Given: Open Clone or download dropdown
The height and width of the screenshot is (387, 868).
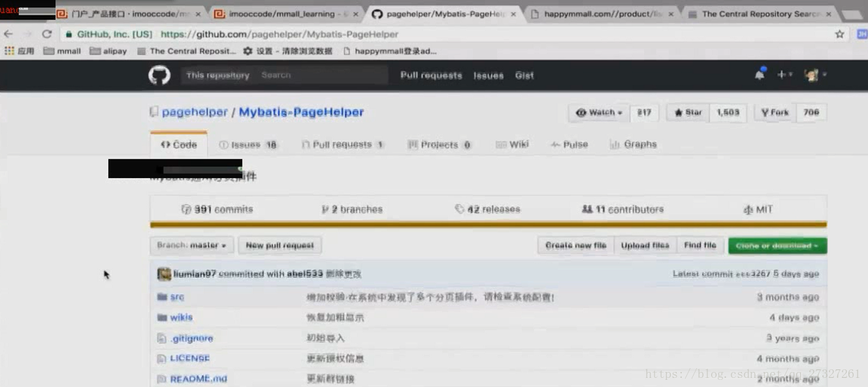Looking at the screenshot, I should (777, 245).
